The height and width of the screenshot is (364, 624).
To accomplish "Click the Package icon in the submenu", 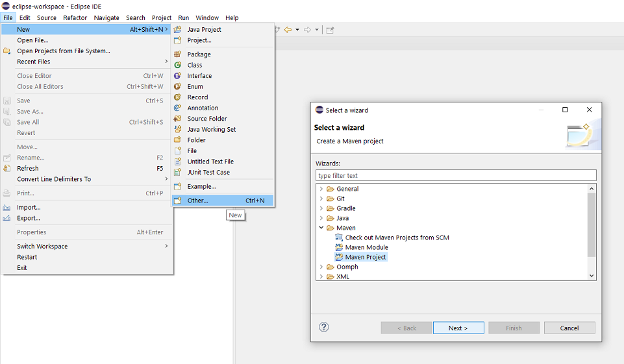I will (177, 55).
